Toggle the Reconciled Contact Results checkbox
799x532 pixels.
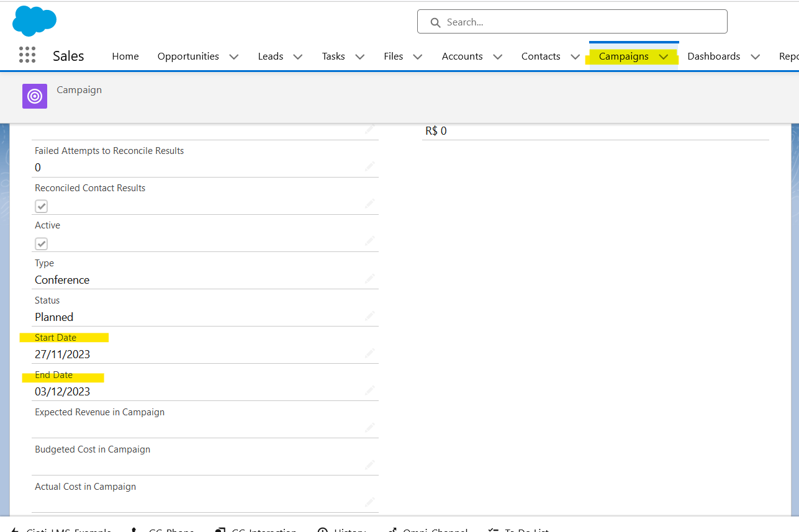pos(41,205)
